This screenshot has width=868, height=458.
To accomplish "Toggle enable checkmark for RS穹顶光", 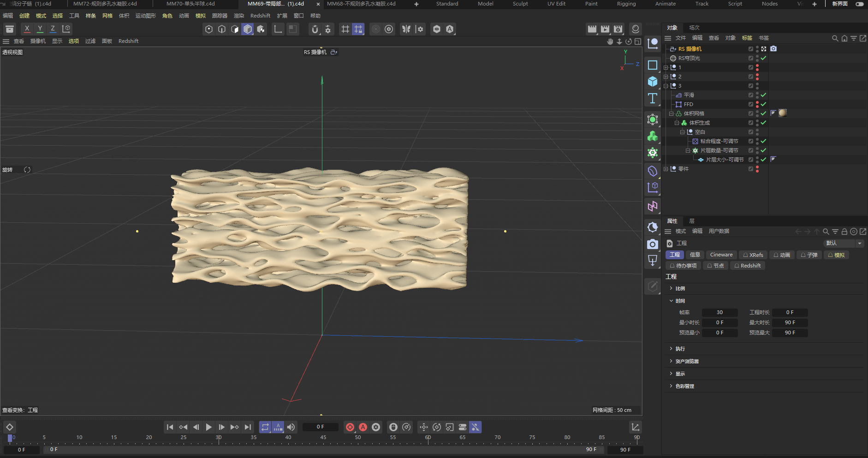I will 764,58.
